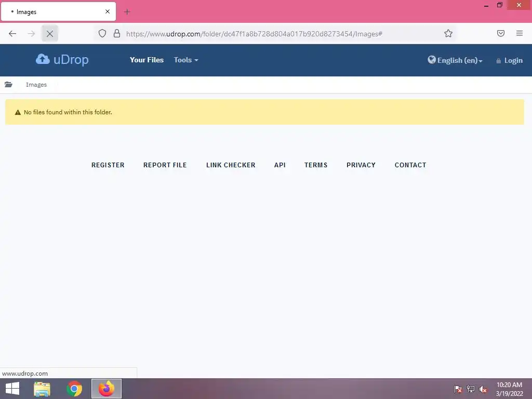Screen dimensions: 532x399
Task: Open the REGISTER footer link
Action: point(108,165)
